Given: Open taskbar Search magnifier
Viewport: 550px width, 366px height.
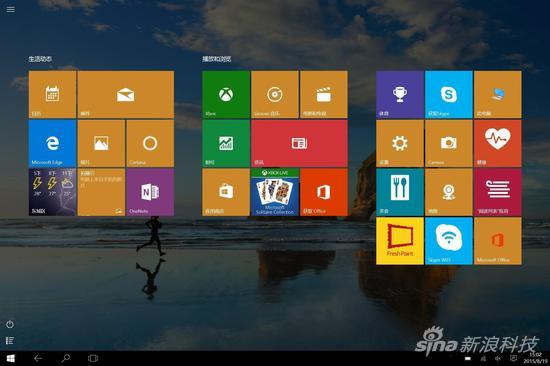Looking at the screenshot, I should click(65, 358).
